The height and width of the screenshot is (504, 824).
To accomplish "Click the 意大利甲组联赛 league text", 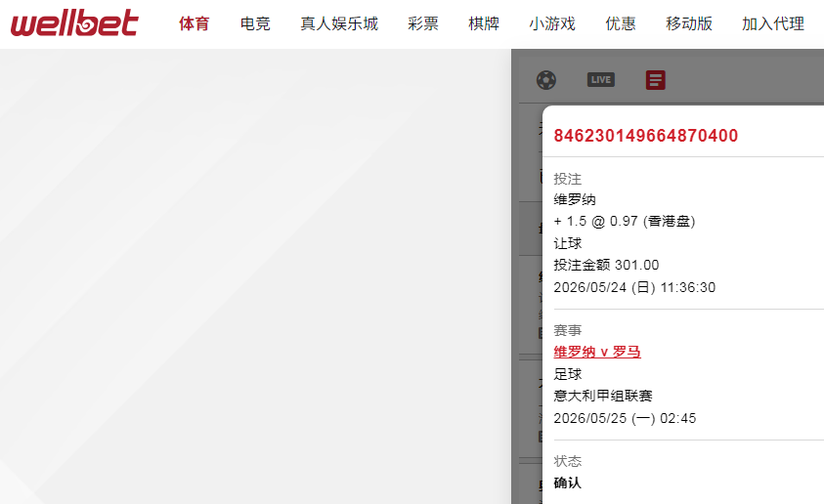I will tap(603, 396).
